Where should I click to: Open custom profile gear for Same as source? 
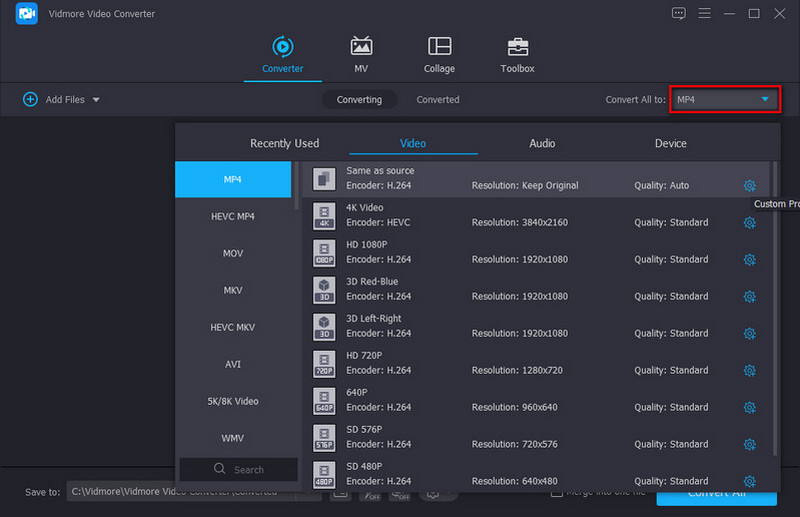pyautogui.click(x=749, y=186)
